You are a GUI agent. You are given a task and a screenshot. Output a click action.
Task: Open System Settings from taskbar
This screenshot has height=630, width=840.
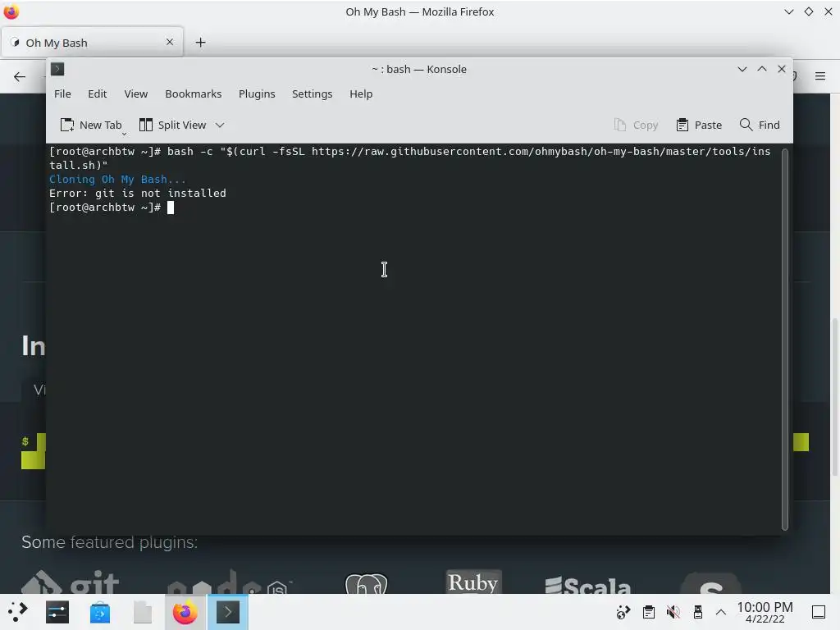click(57, 612)
